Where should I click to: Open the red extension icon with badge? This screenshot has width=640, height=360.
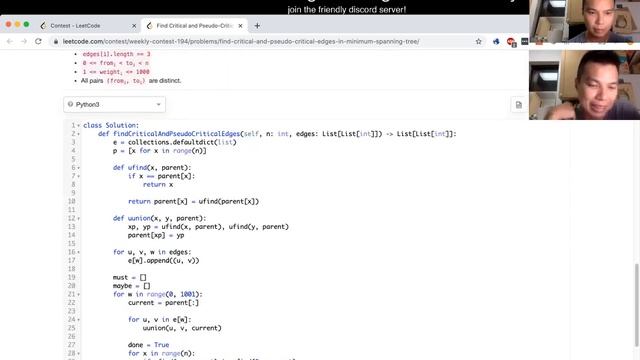click(x=511, y=42)
